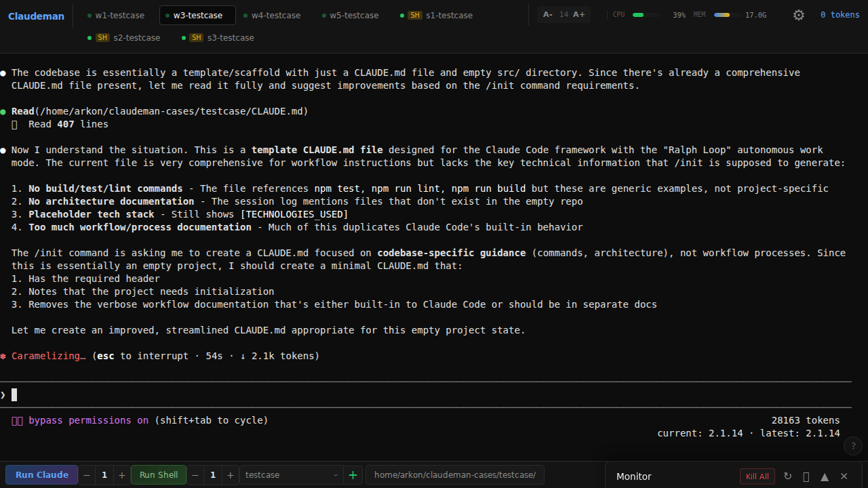Expand Monitor panel with the triangle icon
Viewport: 868px width, 488px height.
825,476
